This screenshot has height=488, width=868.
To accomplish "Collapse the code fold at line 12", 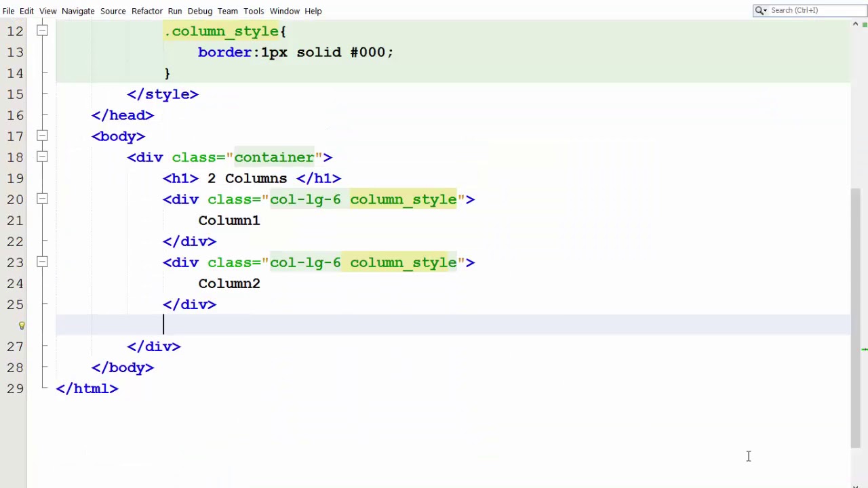I will tap(42, 30).
